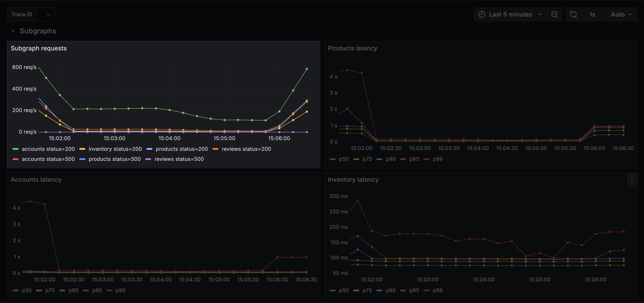
Task: Toggle p50 series in Products latency legend
Action: pos(344,159)
